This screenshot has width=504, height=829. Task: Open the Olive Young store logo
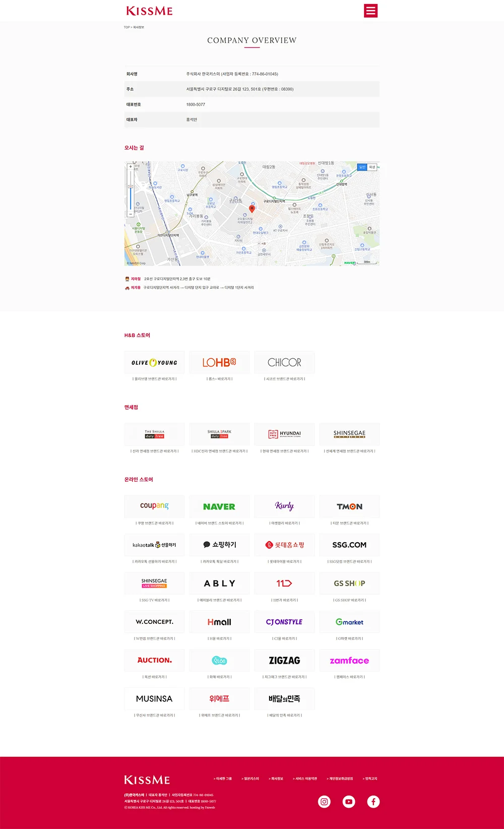[x=154, y=362]
